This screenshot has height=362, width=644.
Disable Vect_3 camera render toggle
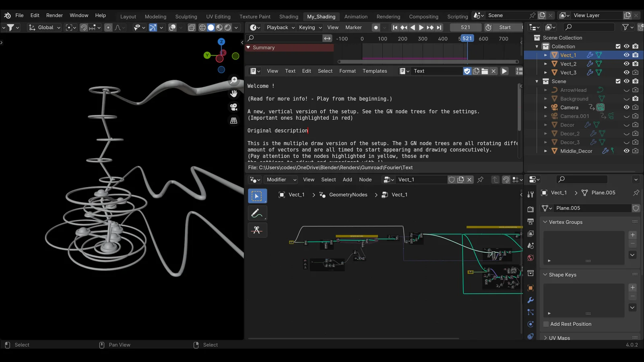pyautogui.click(x=636, y=72)
